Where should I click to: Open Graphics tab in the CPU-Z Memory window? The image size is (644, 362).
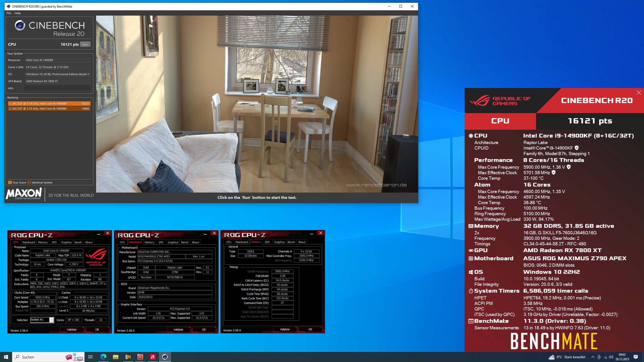click(279, 242)
